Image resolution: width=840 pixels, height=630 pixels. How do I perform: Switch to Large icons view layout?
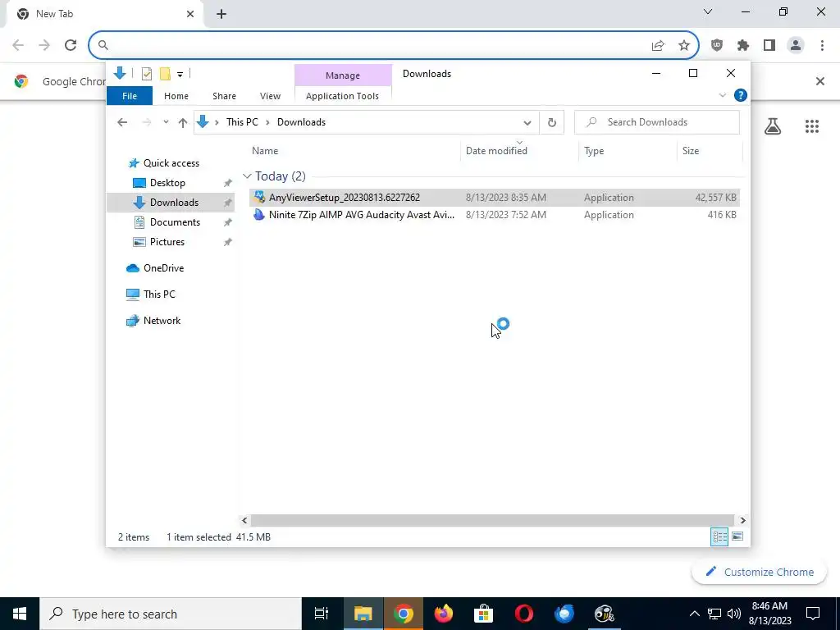click(x=737, y=536)
